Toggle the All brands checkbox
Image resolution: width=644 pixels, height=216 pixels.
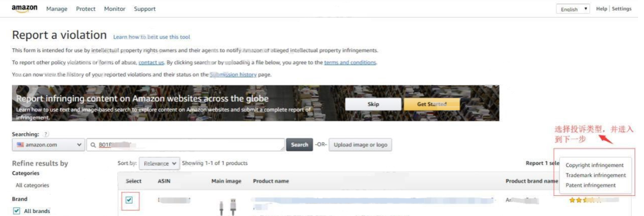pyautogui.click(x=17, y=211)
